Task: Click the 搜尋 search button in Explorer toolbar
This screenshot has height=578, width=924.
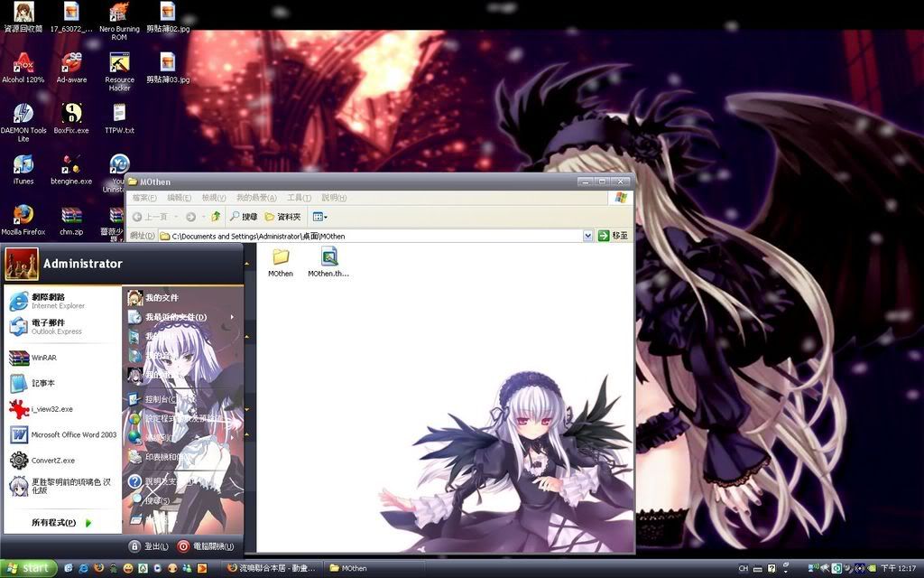Action: pos(244,217)
